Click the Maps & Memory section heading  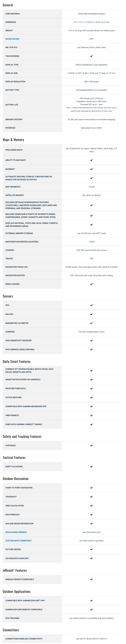point(13,140)
